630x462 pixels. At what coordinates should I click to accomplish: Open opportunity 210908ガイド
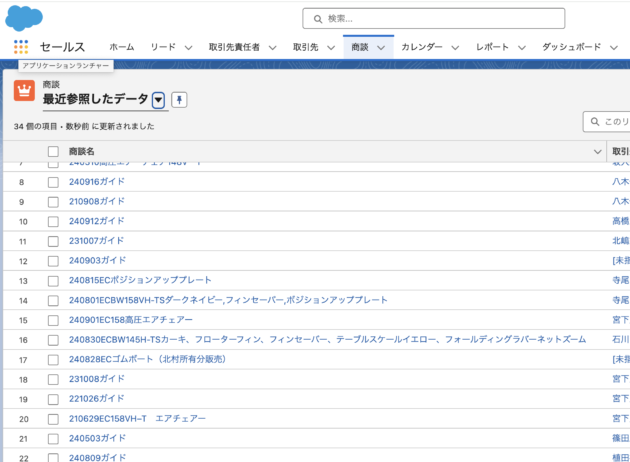(x=97, y=201)
